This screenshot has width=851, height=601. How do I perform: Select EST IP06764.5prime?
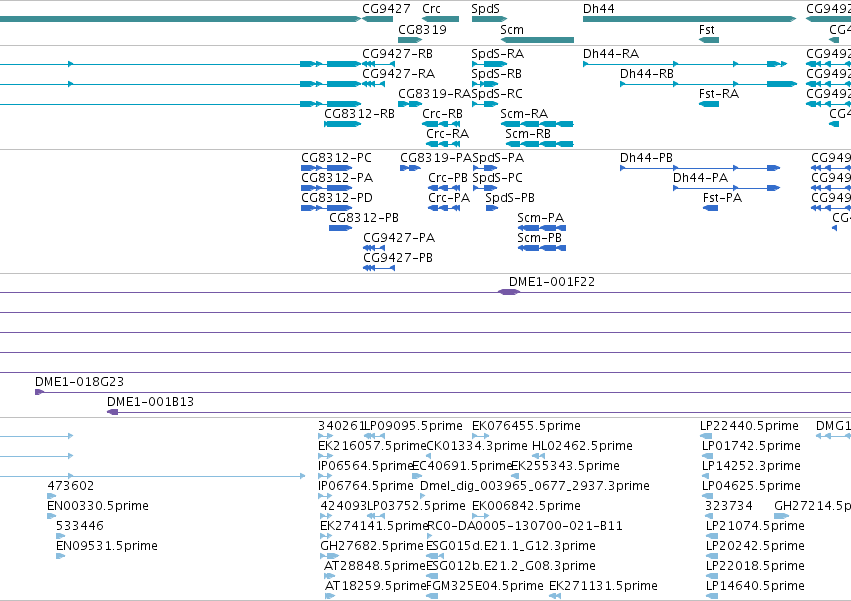(x=325, y=496)
